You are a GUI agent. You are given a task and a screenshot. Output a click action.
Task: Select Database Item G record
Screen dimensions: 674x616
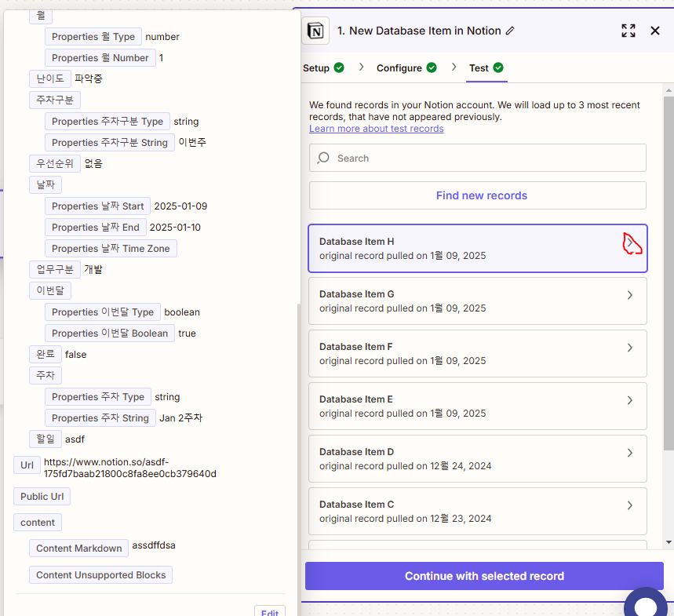point(478,301)
